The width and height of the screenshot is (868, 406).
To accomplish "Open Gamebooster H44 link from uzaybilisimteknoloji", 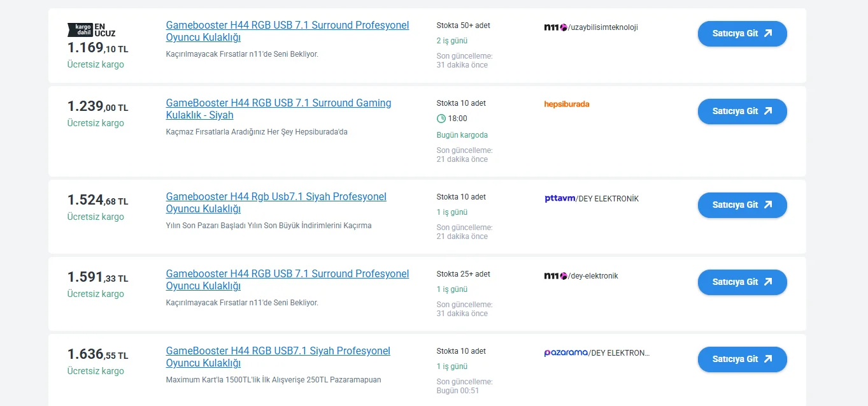I will pos(287,31).
